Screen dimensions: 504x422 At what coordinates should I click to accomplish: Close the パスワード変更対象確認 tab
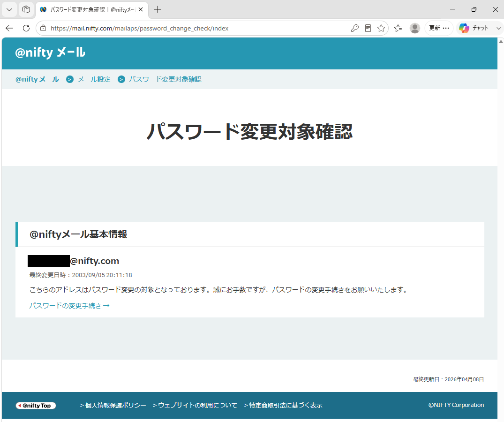(x=141, y=10)
